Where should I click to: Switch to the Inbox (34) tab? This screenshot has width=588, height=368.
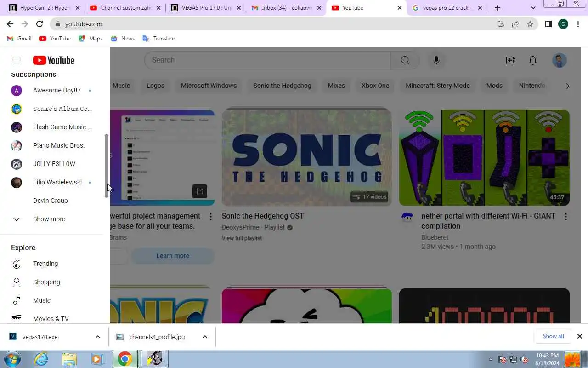pos(285,8)
